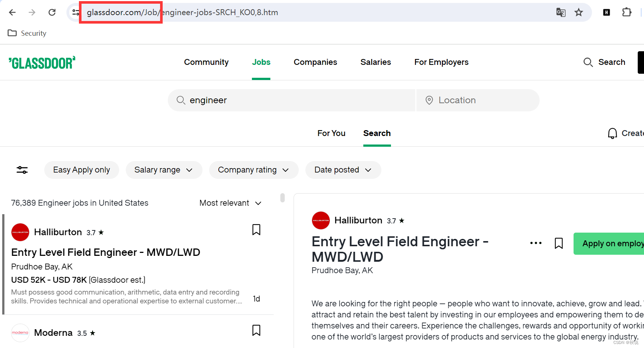The height and width of the screenshot is (348, 644).
Task: Click Moderna company name link
Action: (53, 333)
